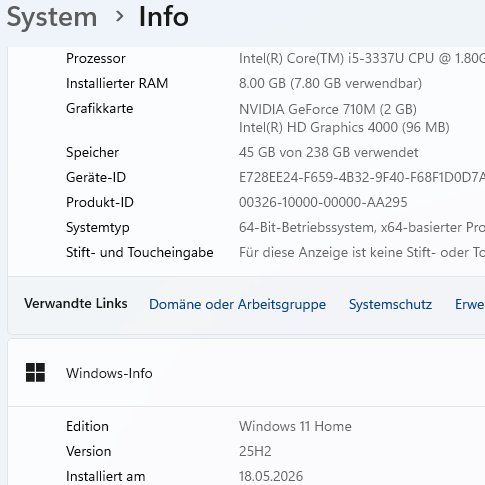Select the 64-Bit-Betriebssystem value
The image size is (485, 485).
pyautogui.click(x=362, y=227)
